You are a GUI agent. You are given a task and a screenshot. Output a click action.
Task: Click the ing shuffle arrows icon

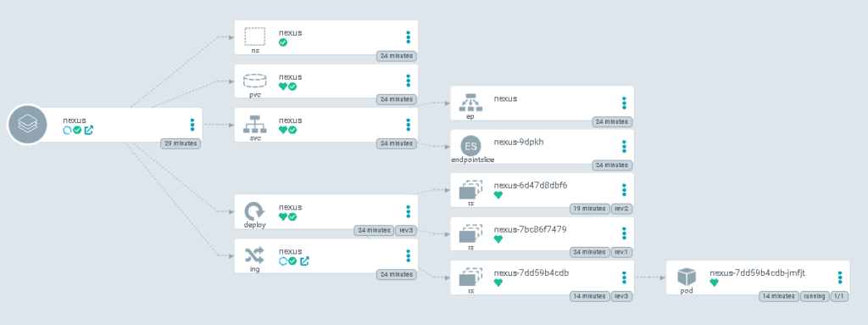click(254, 255)
